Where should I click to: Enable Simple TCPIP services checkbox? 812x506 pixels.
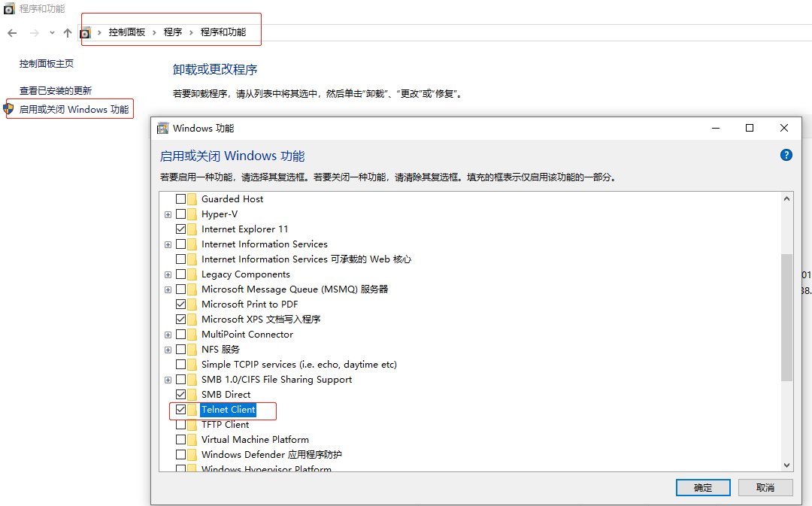click(x=180, y=364)
